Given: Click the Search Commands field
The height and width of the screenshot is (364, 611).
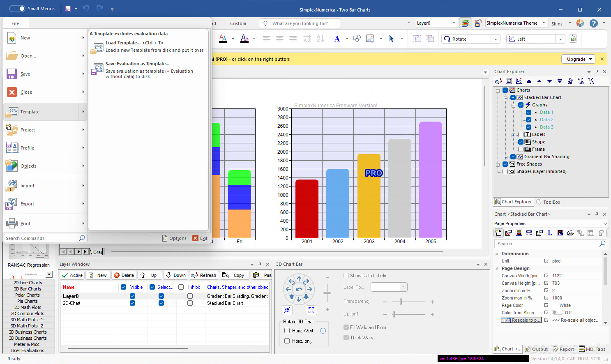Looking at the screenshot, I should [x=45, y=238].
